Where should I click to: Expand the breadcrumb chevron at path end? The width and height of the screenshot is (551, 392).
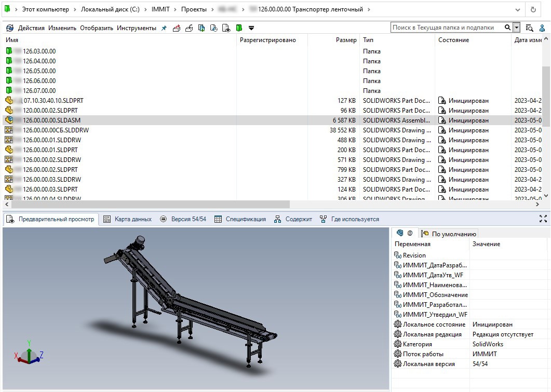[518, 9]
